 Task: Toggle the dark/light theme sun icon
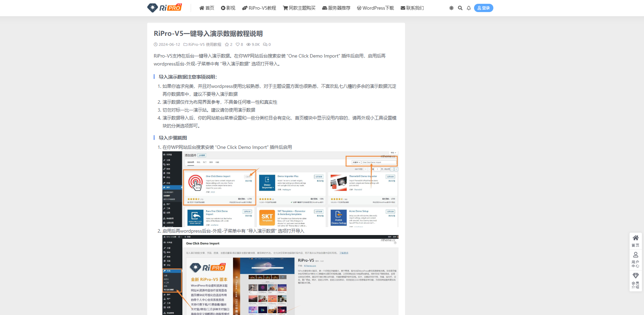point(451,8)
